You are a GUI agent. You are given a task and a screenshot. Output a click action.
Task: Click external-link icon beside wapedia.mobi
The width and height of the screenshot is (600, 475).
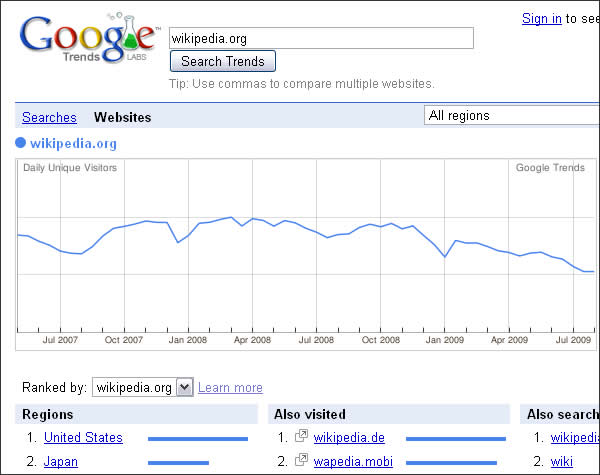(x=301, y=462)
